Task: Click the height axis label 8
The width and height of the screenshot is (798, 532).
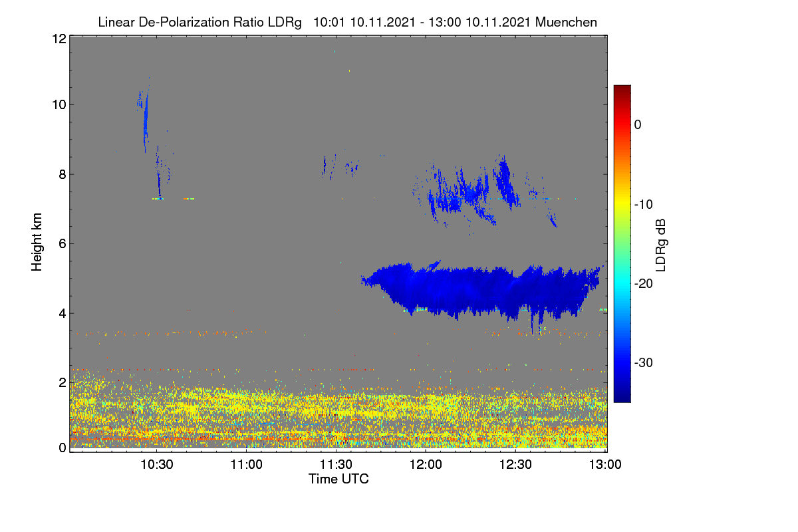Action: [x=61, y=174]
